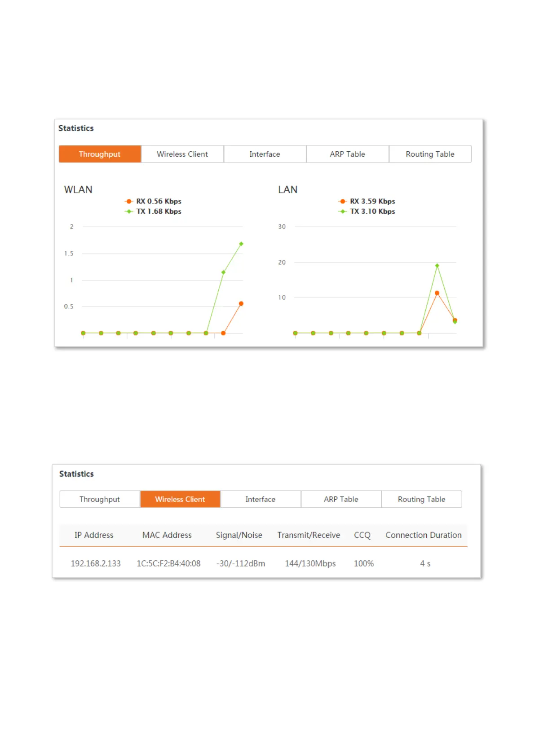The width and height of the screenshot is (535, 756).
Task: Switch to Interface tab in the upper Statistics panel
Action: pyautogui.click(x=265, y=154)
